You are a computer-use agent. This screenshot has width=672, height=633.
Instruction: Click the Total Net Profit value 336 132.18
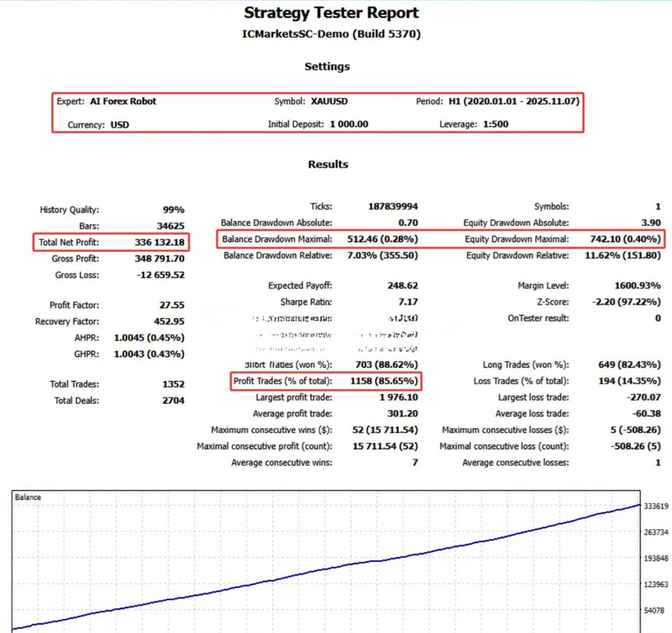click(160, 242)
